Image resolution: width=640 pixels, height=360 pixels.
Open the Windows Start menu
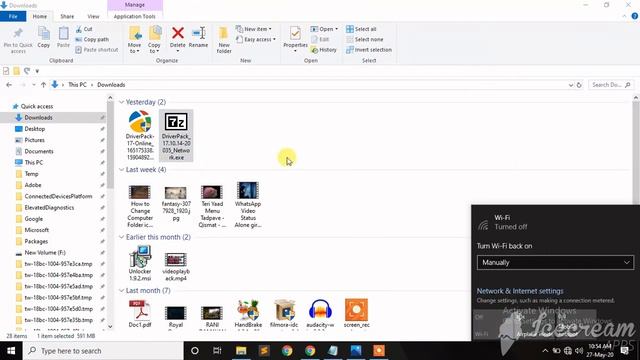pyautogui.click(x=11, y=351)
